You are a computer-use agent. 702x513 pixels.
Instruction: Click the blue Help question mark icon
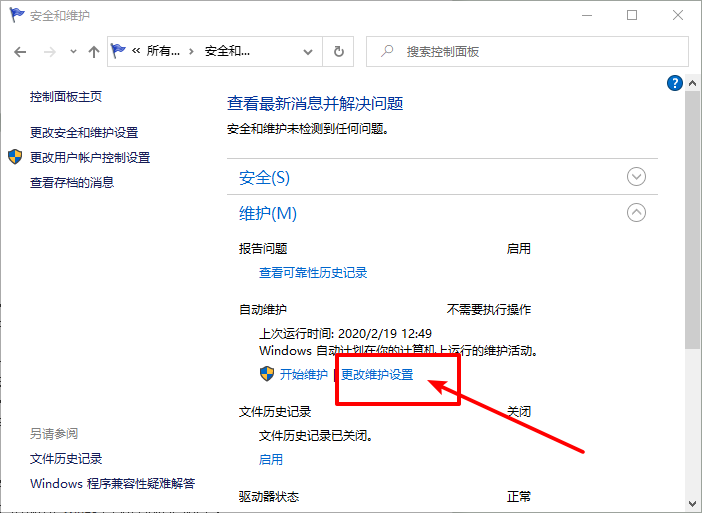(675, 83)
